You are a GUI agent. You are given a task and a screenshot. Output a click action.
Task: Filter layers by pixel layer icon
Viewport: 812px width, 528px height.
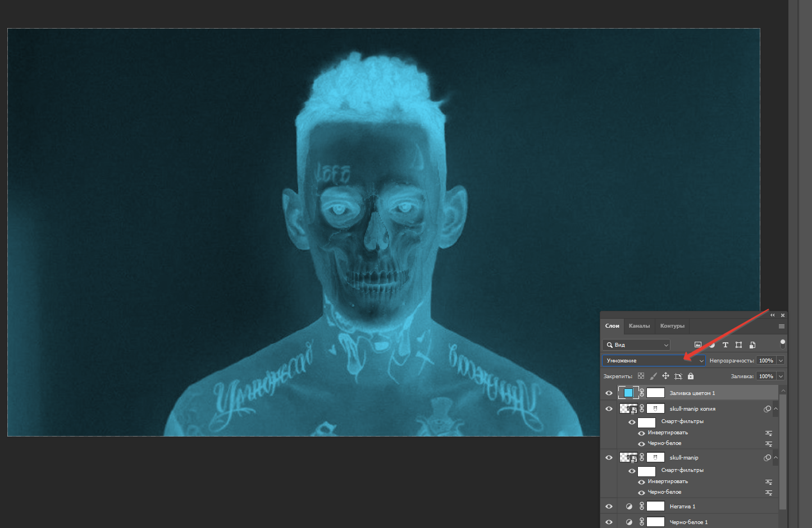(x=698, y=345)
